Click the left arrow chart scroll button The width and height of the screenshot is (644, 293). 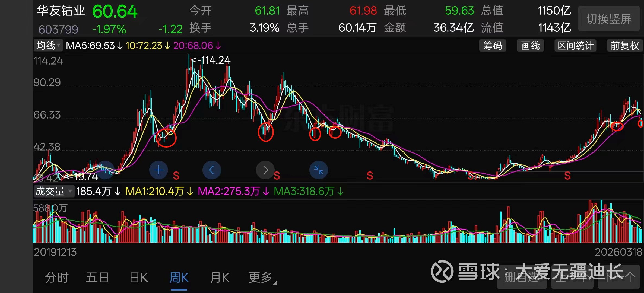(212, 170)
